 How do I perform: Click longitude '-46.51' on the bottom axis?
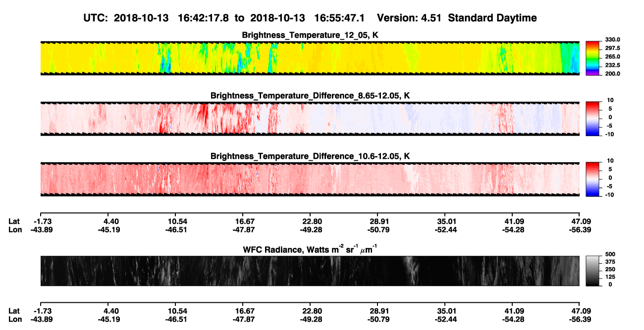pos(176,320)
